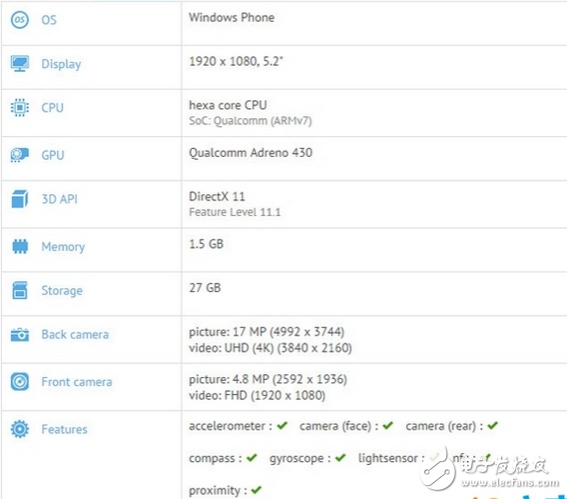Click the proximity green checkmark

(256, 490)
